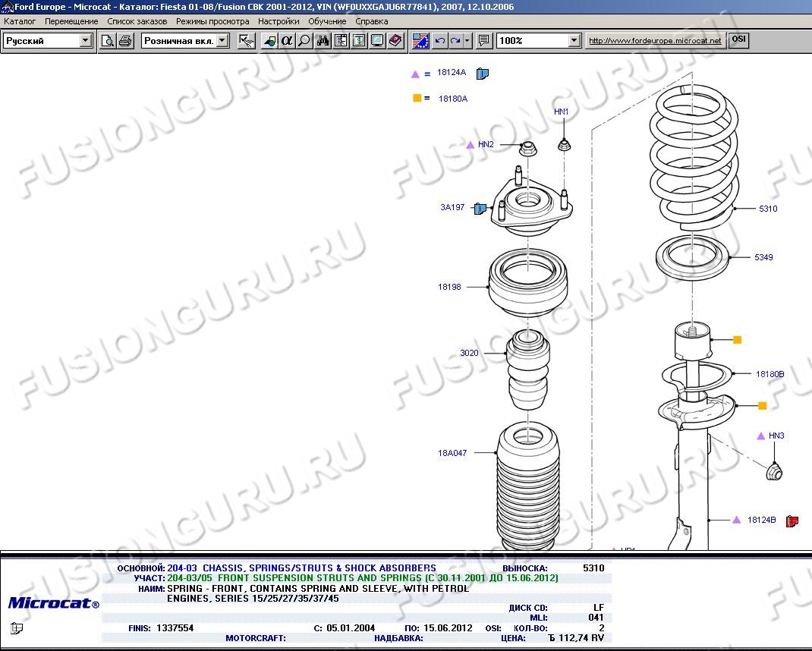The width and height of the screenshot is (812, 651).
Task: Open the 100% zoom level dropdown
Action: coord(574,40)
